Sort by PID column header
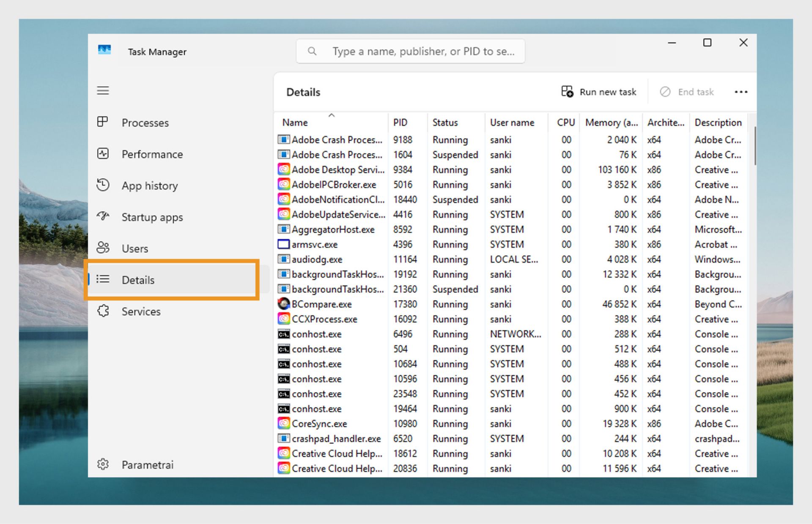 (400, 123)
